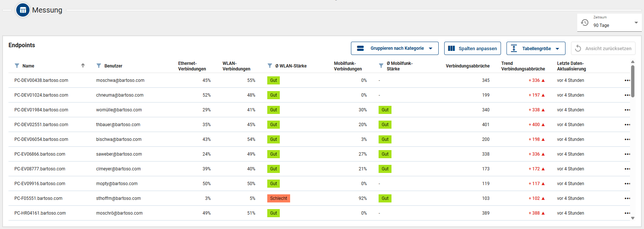Sort by Verbindungsabbrüche column header
The image size is (644, 229).
(467, 66)
